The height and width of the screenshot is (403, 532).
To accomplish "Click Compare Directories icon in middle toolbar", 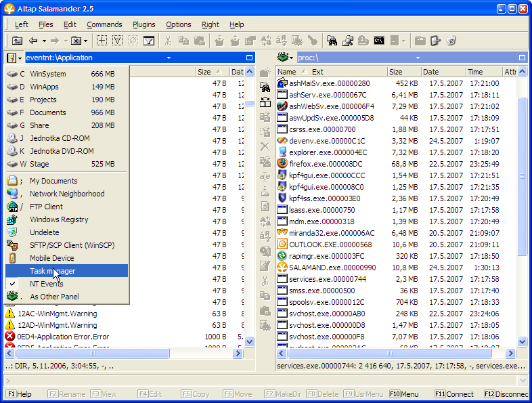I will pyautogui.click(x=265, y=102).
